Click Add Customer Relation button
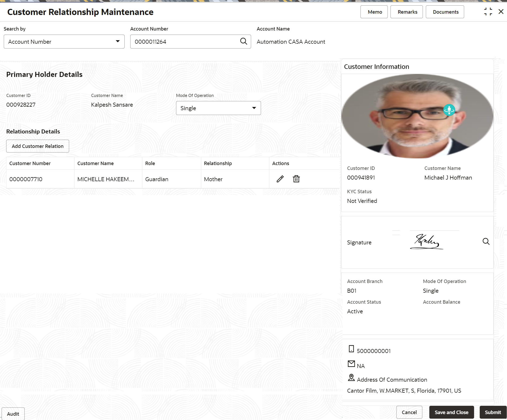Viewport: 507px width, 420px height. click(x=38, y=146)
